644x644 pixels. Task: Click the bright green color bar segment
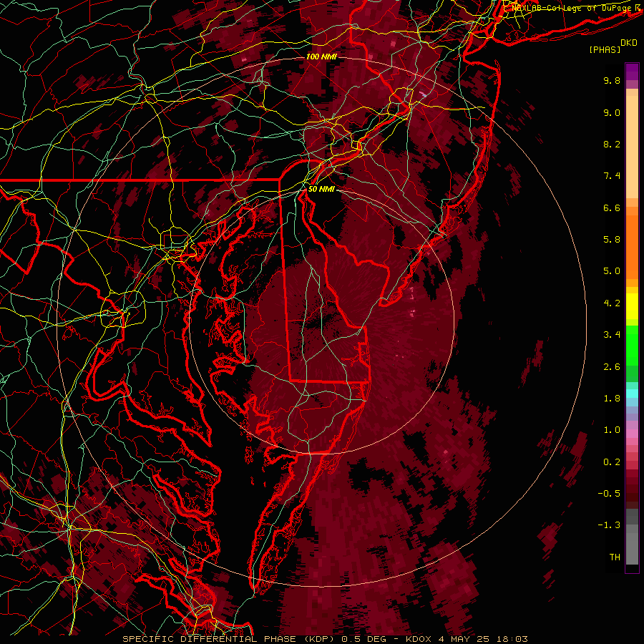click(x=632, y=345)
